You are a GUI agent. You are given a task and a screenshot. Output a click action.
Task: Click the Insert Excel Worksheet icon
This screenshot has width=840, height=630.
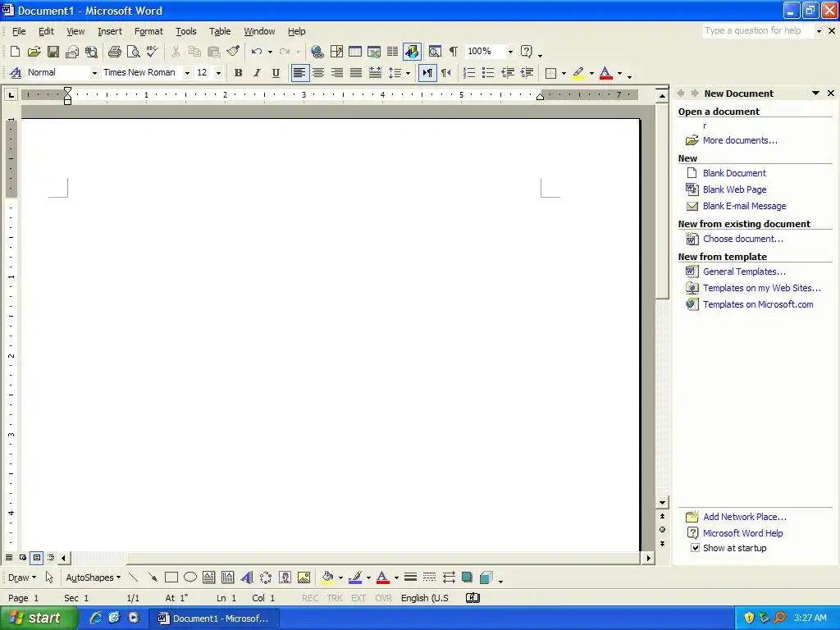[x=374, y=52]
